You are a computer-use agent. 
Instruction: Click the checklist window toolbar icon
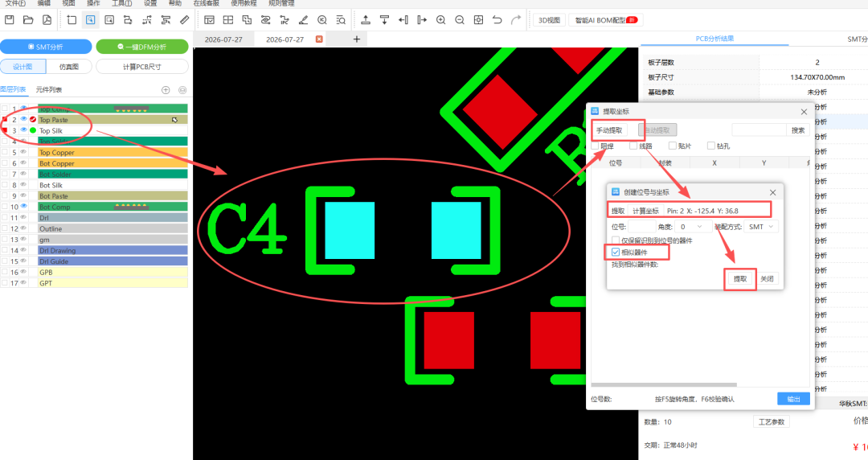point(209,20)
